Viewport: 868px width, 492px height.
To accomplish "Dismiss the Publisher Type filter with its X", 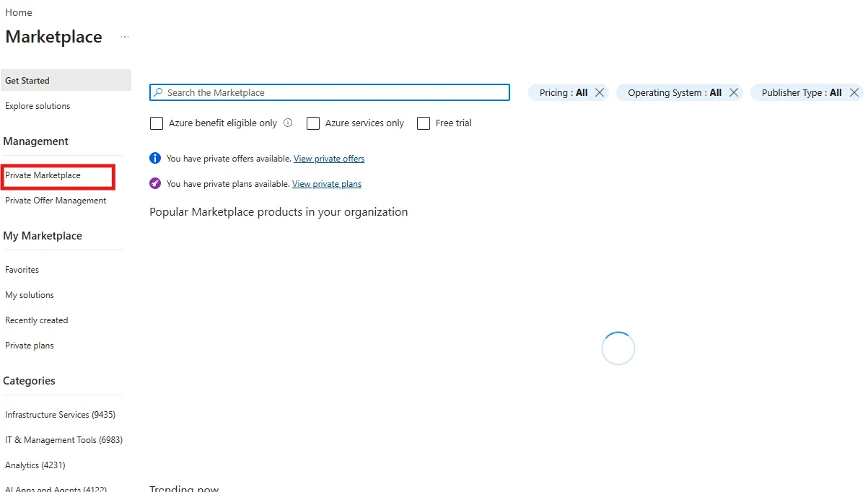I will tap(854, 92).
